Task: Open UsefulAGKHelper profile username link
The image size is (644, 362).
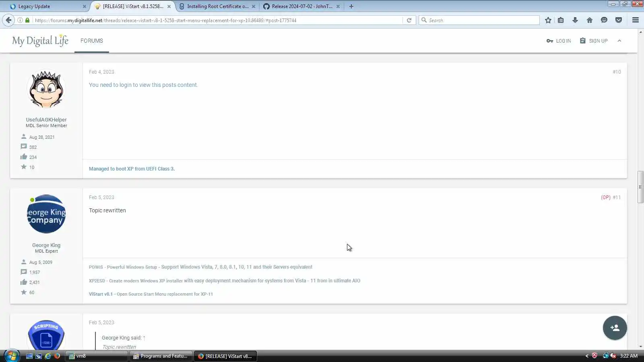Action: (x=46, y=119)
